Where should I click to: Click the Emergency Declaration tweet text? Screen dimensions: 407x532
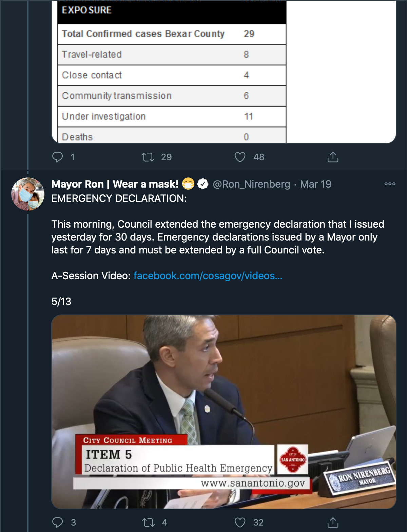pos(217,237)
